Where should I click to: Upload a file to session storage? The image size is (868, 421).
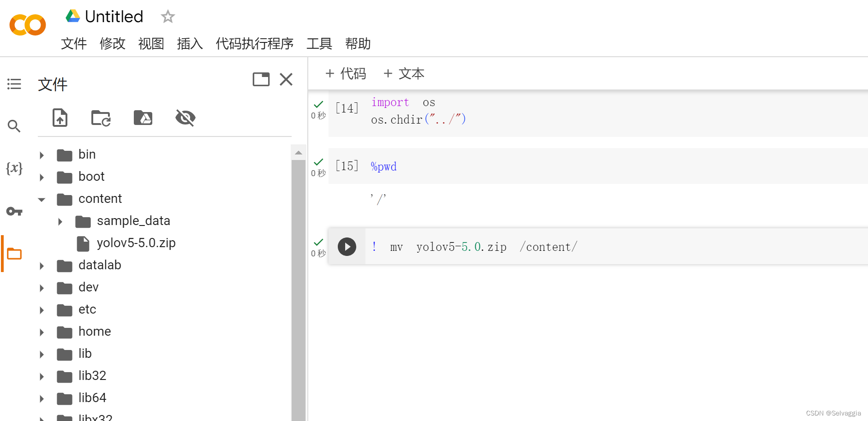(60, 118)
